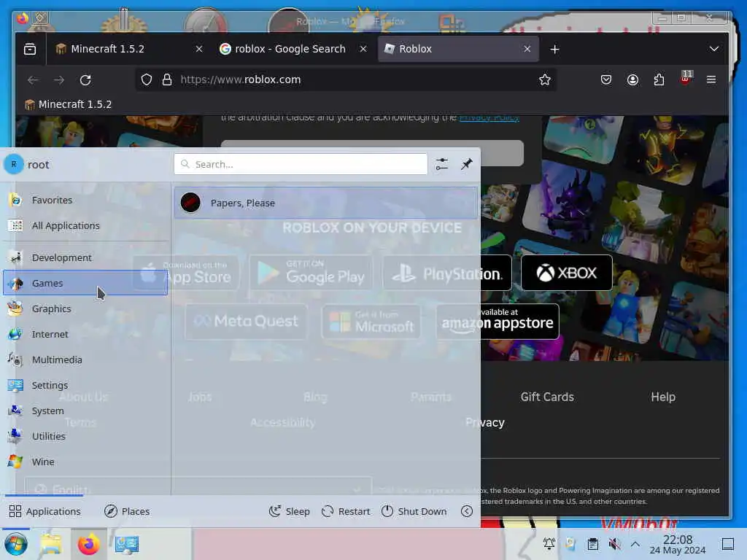747x560 pixels.
Task: Click the XBOX download badge
Action: click(566, 273)
